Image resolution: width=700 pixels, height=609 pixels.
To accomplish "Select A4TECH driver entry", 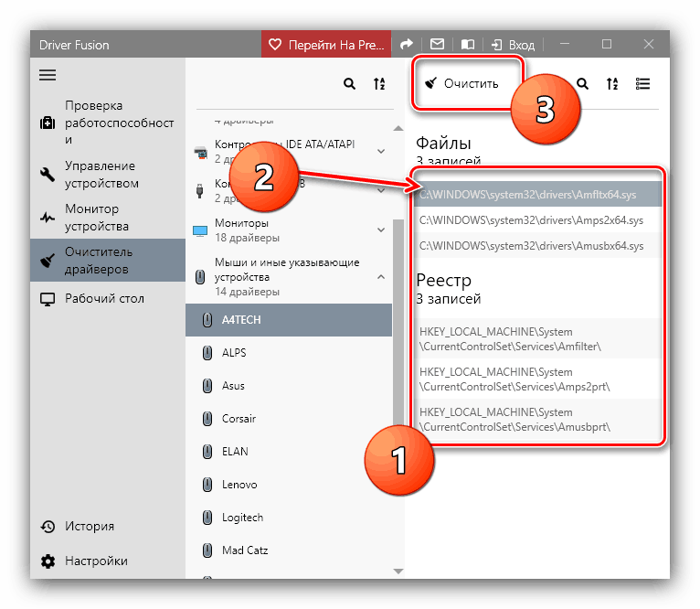I will point(289,320).
